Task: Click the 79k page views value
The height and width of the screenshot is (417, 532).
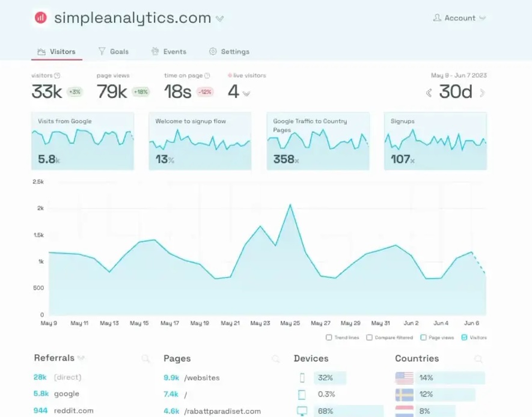Action: pyautogui.click(x=112, y=92)
